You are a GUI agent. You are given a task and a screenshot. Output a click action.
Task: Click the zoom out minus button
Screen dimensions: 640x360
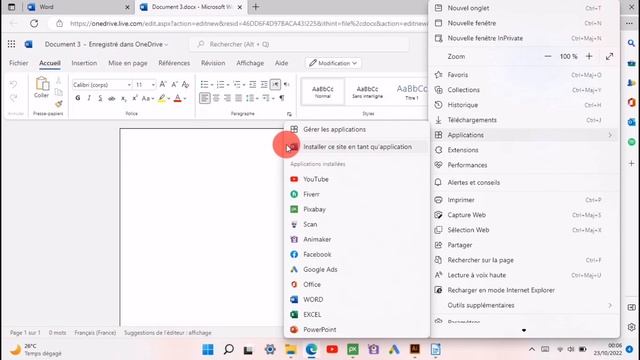coord(548,56)
